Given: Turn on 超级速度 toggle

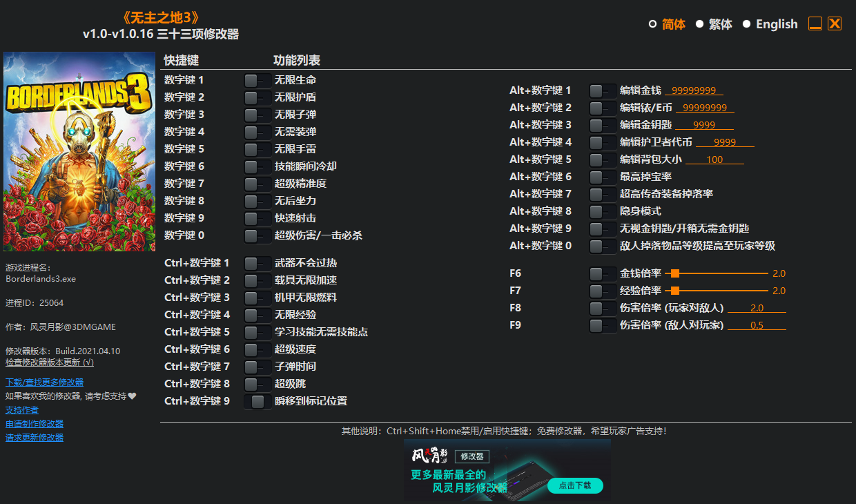Looking at the screenshot, I should (x=257, y=349).
